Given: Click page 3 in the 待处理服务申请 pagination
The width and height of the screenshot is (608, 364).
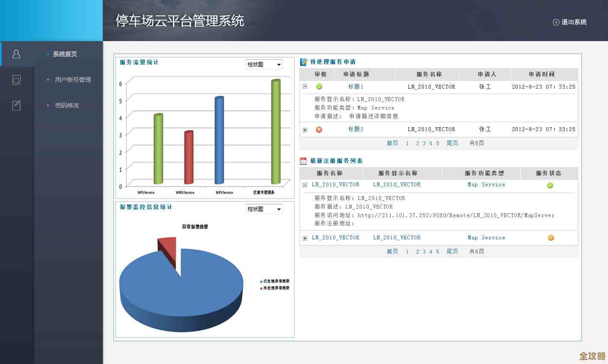Looking at the screenshot, I should pyautogui.click(x=423, y=143).
